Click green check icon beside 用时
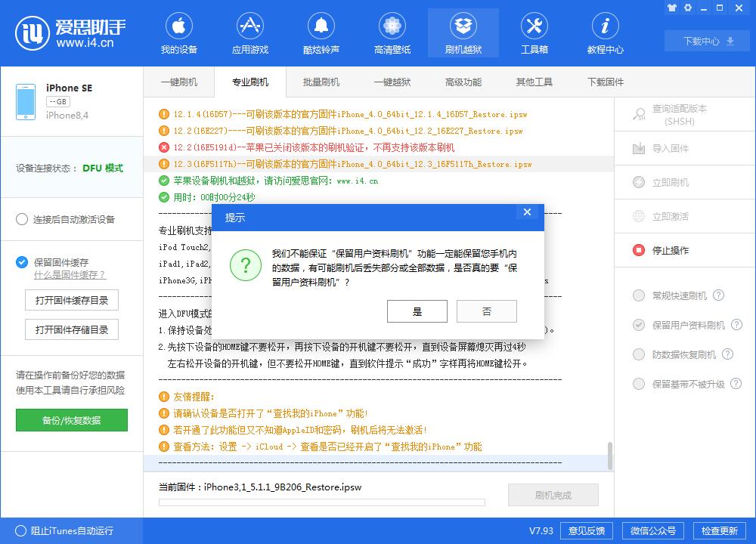This screenshot has width=756, height=544. [164, 197]
